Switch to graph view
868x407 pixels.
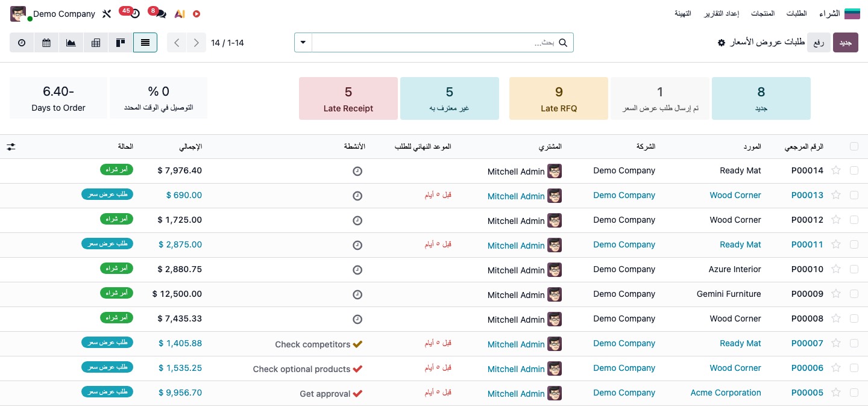click(71, 43)
